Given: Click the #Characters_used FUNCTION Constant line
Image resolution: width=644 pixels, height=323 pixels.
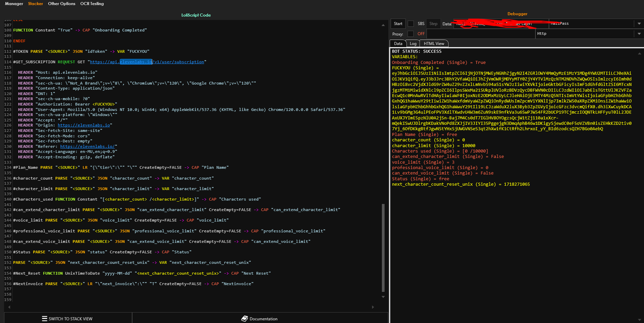Looking at the screenshot, I should 137,199.
